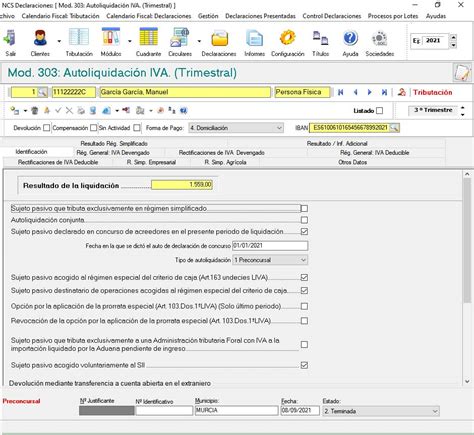
Task: Open Forma de Pago dropdown
Action: click(x=236, y=128)
